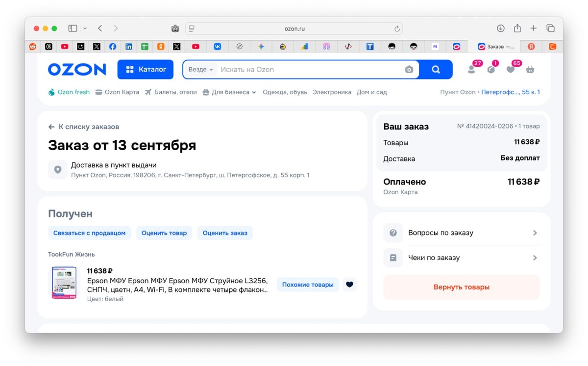
Task: Open favorites heart with 65 badge
Action: coord(511,70)
